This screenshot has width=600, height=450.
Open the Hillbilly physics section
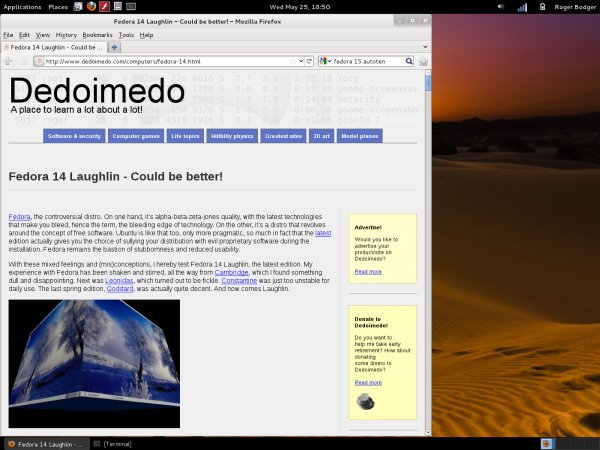click(x=232, y=136)
